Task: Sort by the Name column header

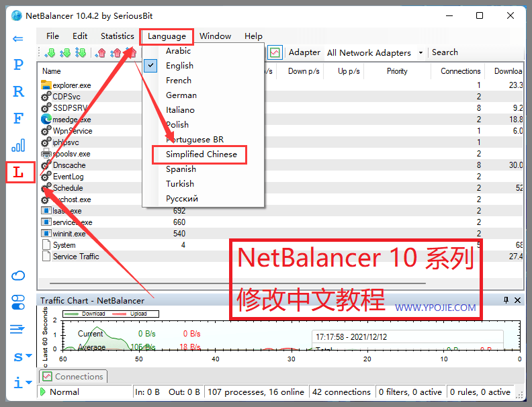Action: pyautogui.click(x=52, y=71)
